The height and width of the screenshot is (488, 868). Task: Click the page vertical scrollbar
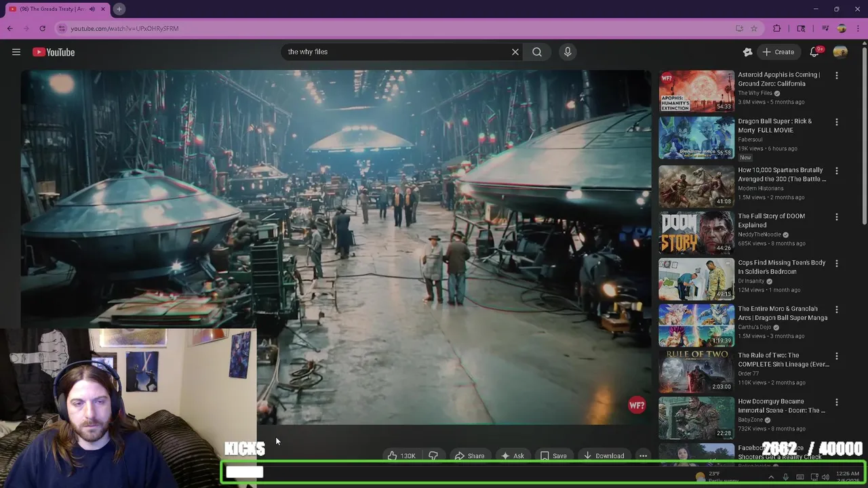(864, 136)
